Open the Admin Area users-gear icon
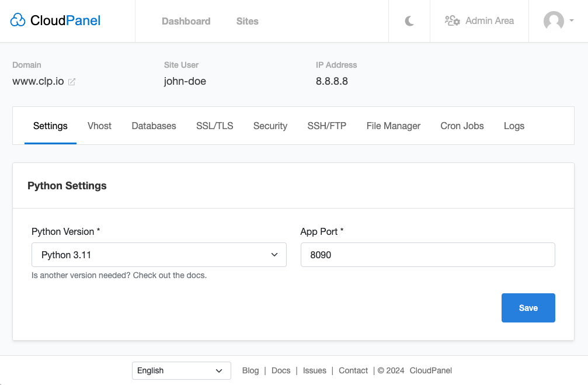Viewport: 588px width, 385px height. pyautogui.click(x=452, y=21)
